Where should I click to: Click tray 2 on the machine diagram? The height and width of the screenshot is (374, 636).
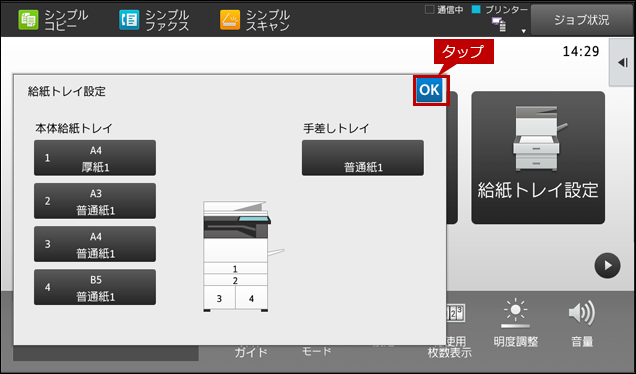235,280
